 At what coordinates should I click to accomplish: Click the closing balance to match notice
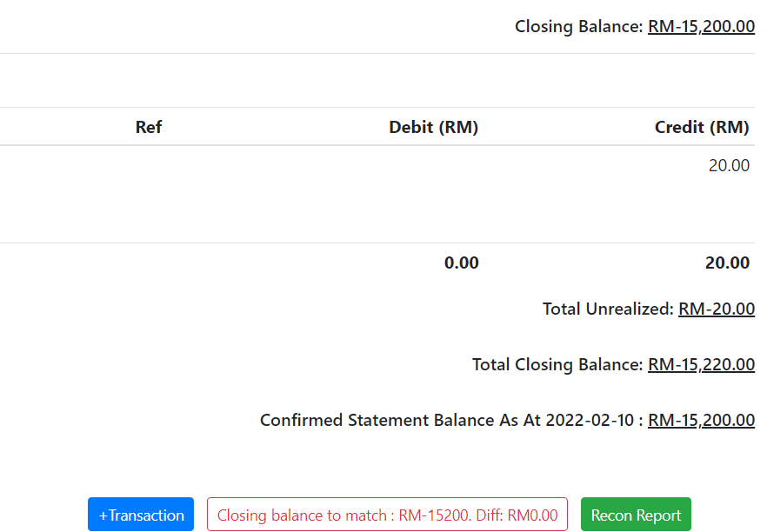pos(387,515)
